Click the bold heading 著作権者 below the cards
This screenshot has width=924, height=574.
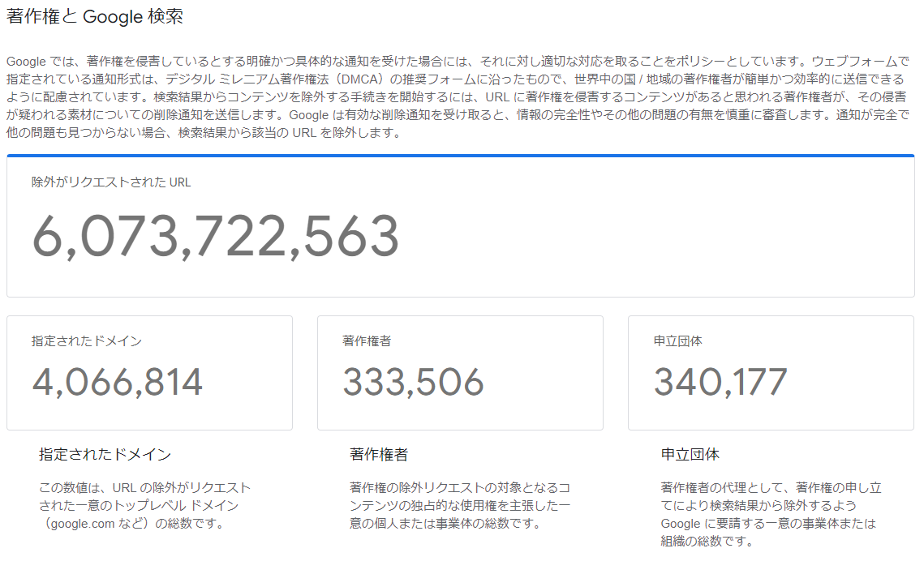click(x=378, y=455)
